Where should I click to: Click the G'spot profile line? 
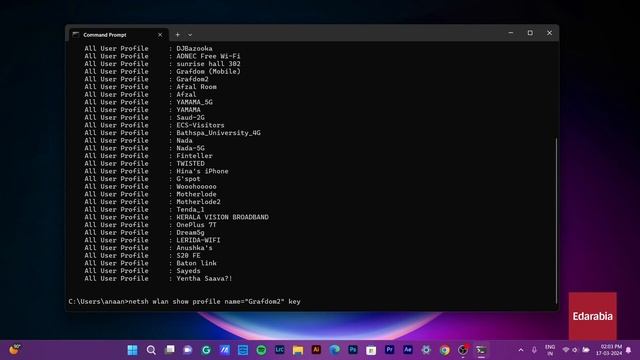click(142, 179)
